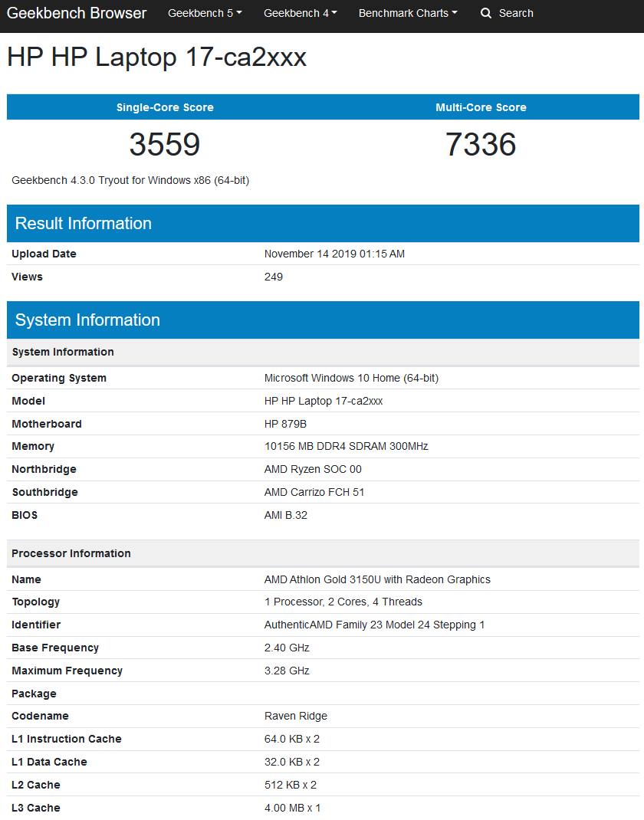Click the Memory row label
The image size is (644, 820).
point(33,447)
